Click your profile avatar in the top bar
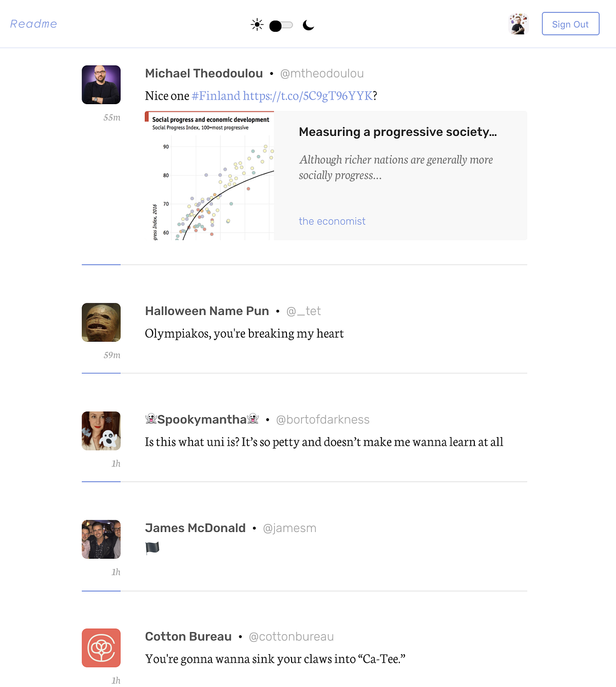This screenshot has height=687, width=616. pyautogui.click(x=518, y=24)
